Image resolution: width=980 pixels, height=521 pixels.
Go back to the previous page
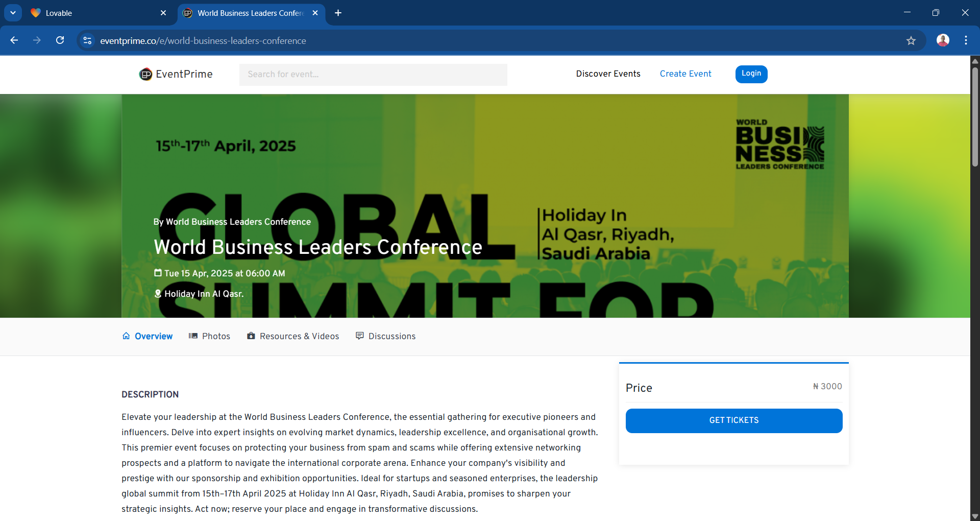[x=14, y=40]
